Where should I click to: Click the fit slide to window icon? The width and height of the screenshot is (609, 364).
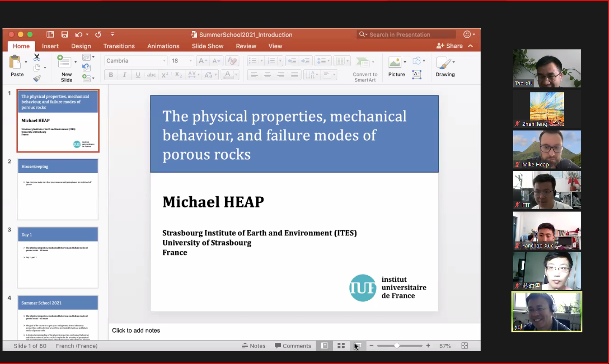(465, 346)
